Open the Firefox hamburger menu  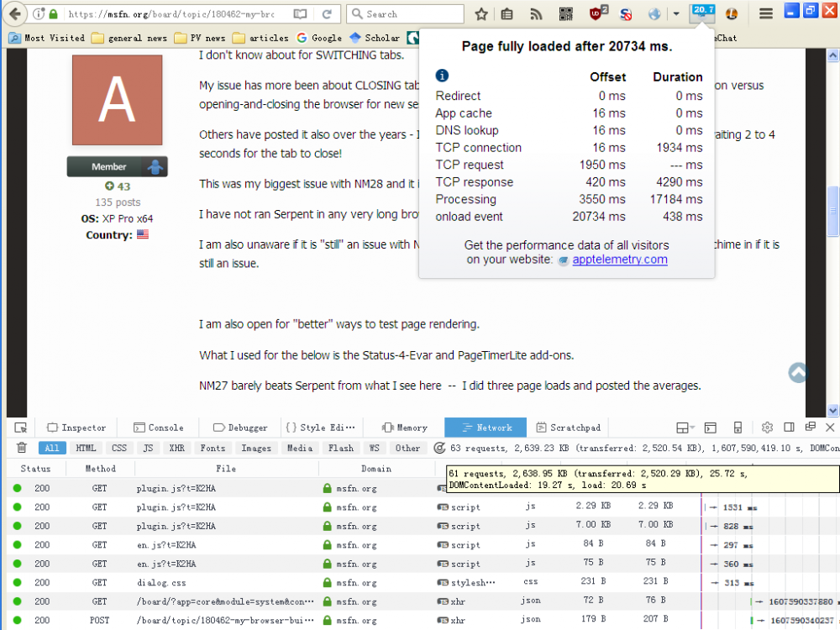pos(765,14)
